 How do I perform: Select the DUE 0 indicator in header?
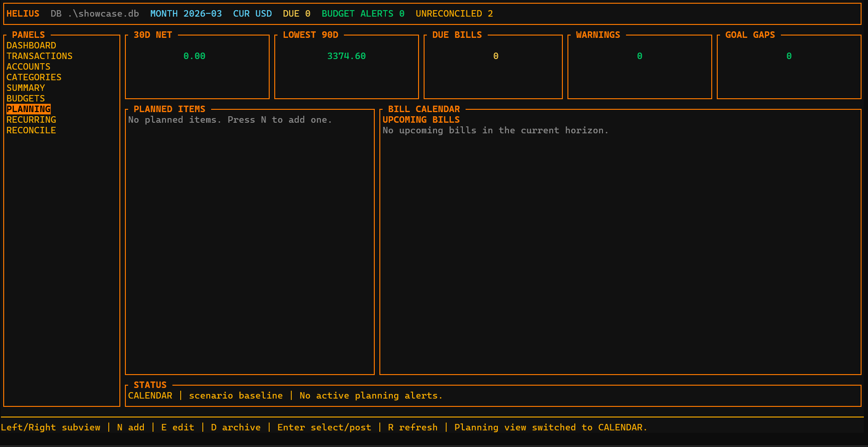tap(296, 13)
